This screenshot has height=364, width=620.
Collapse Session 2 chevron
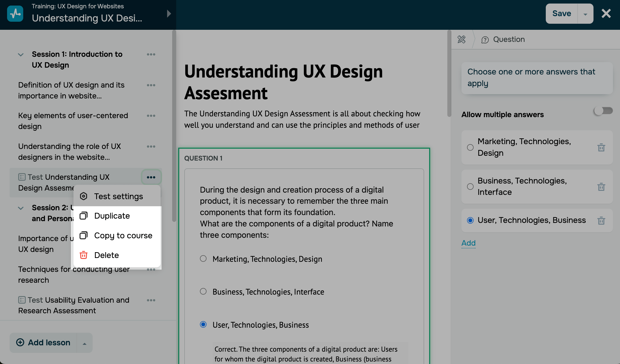point(21,208)
